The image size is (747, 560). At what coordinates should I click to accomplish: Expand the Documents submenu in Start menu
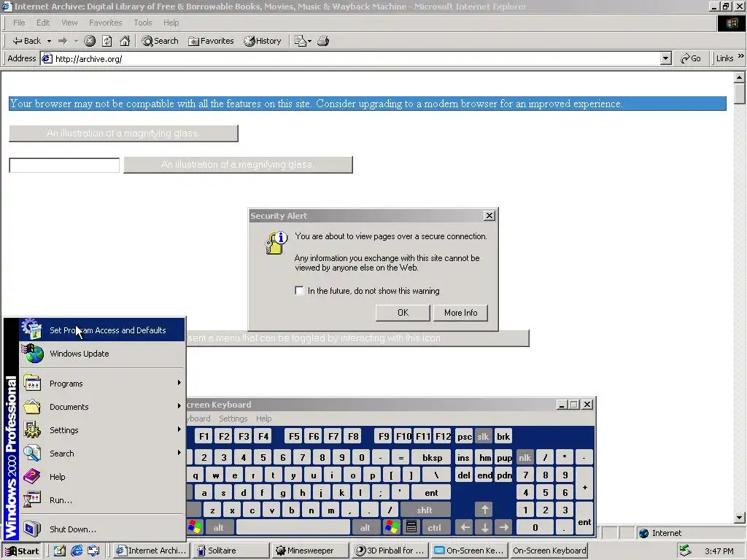click(101, 407)
